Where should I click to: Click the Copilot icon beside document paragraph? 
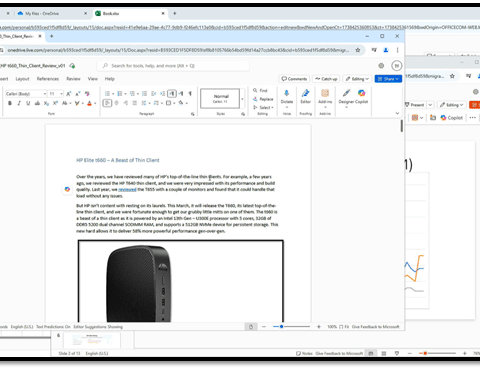click(x=67, y=189)
